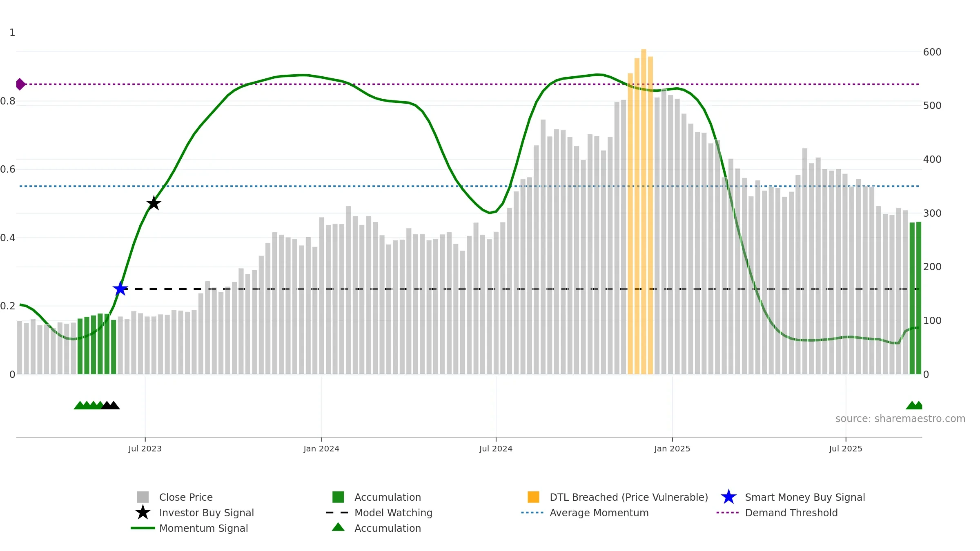980x551 pixels.
Task: Click green triangle Accumulation legend icon
Action: pos(338,527)
